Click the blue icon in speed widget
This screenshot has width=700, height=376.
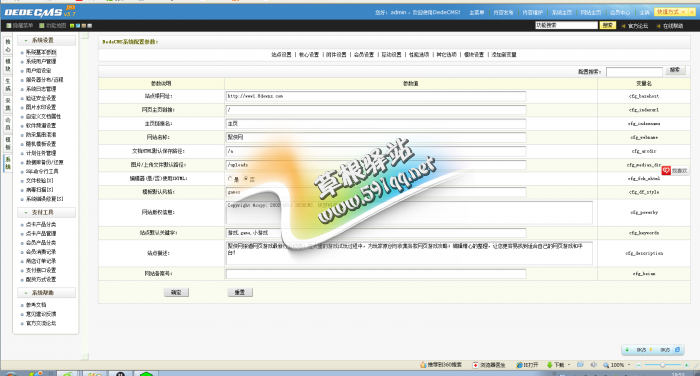677,350
